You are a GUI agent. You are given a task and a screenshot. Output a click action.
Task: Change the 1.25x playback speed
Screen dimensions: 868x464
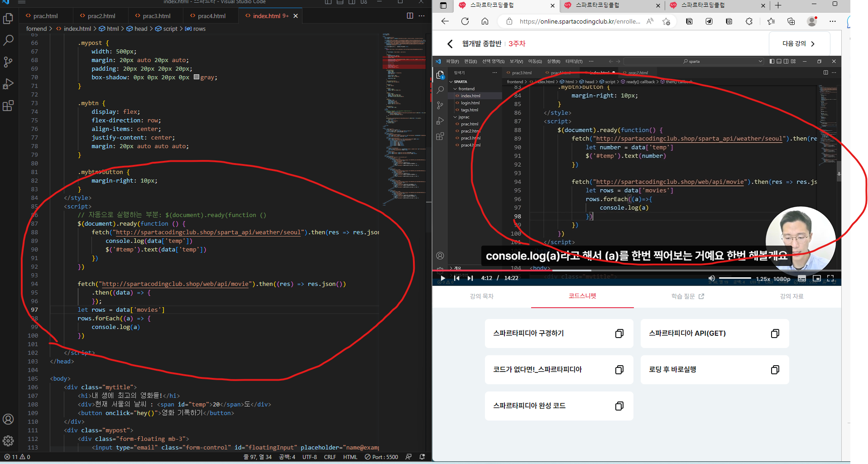tap(763, 279)
